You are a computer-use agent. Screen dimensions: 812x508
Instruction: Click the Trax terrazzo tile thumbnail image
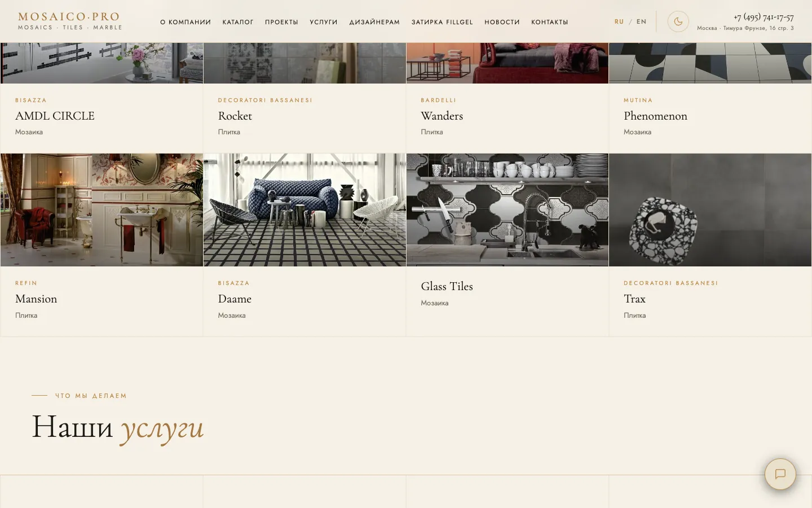[x=710, y=210]
